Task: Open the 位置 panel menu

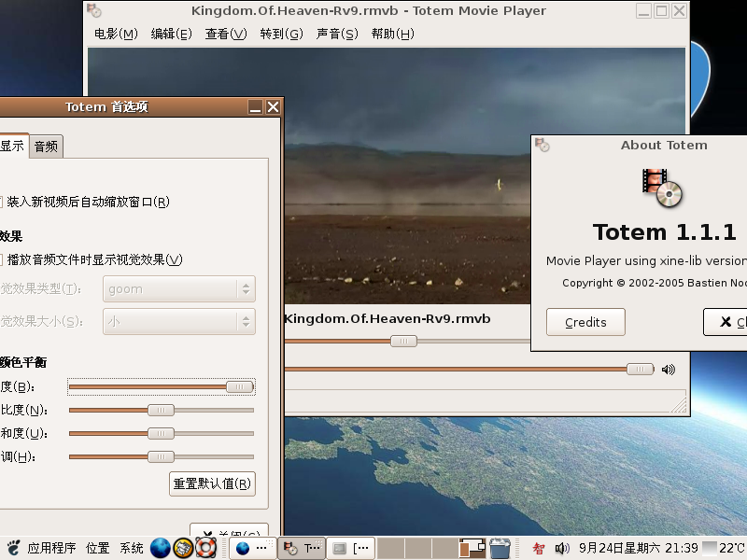Action: tap(98, 549)
